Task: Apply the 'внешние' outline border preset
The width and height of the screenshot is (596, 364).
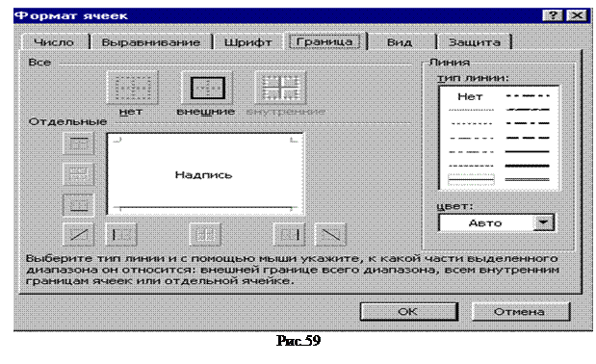Action: [207, 88]
